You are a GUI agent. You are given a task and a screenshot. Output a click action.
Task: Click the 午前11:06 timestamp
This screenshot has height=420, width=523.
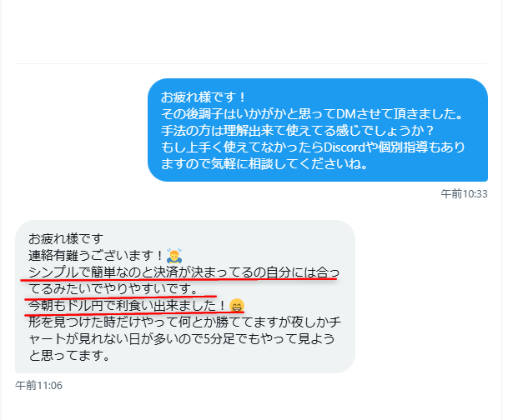click(x=38, y=385)
